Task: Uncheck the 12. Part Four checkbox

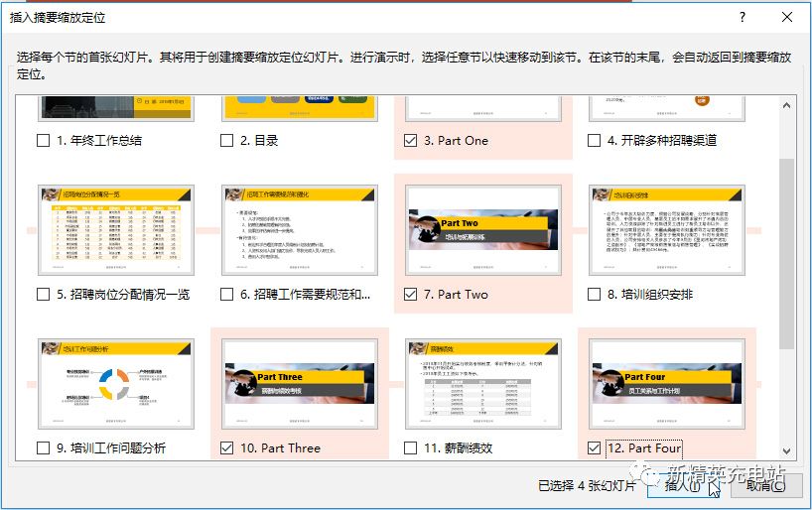Action: (x=594, y=447)
